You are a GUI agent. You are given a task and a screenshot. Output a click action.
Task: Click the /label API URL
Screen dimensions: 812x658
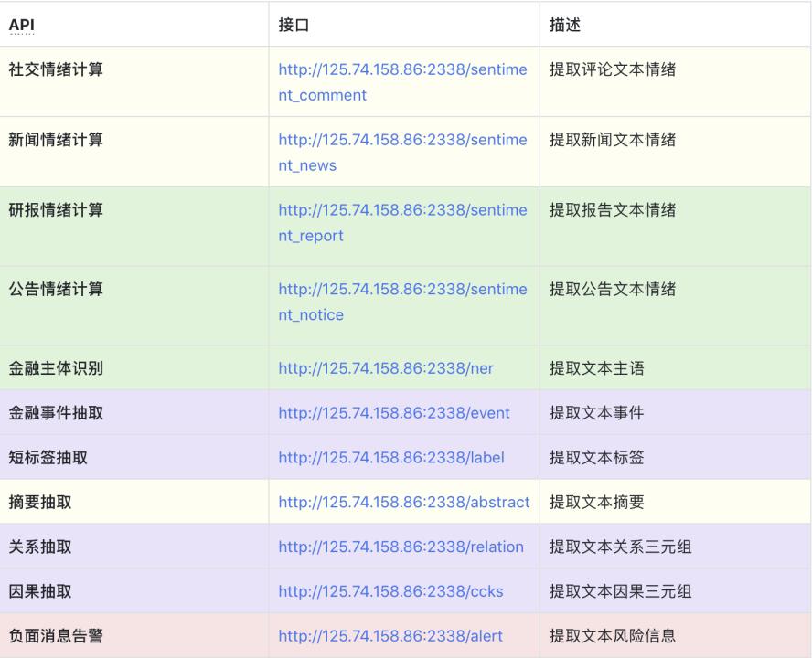click(x=391, y=458)
